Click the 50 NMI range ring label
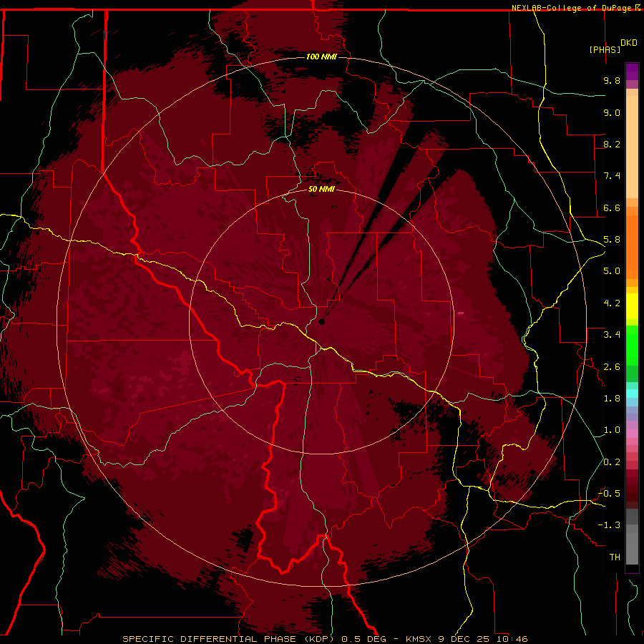This screenshot has width=644, height=644. click(x=321, y=190)
